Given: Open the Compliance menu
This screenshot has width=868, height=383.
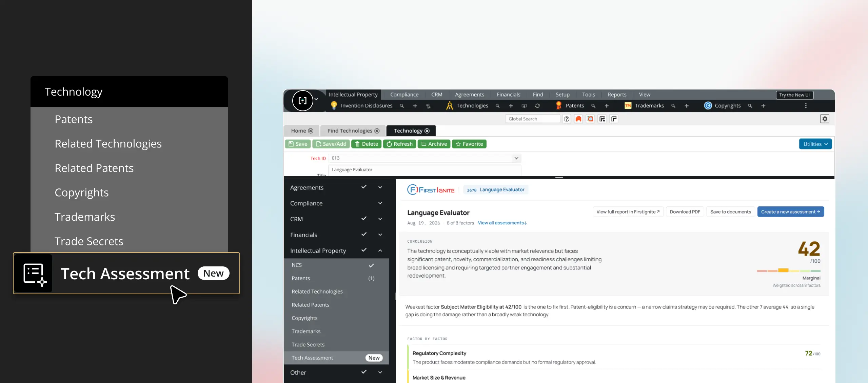Looking at the screenshot, I should click(x=404, y=95).
